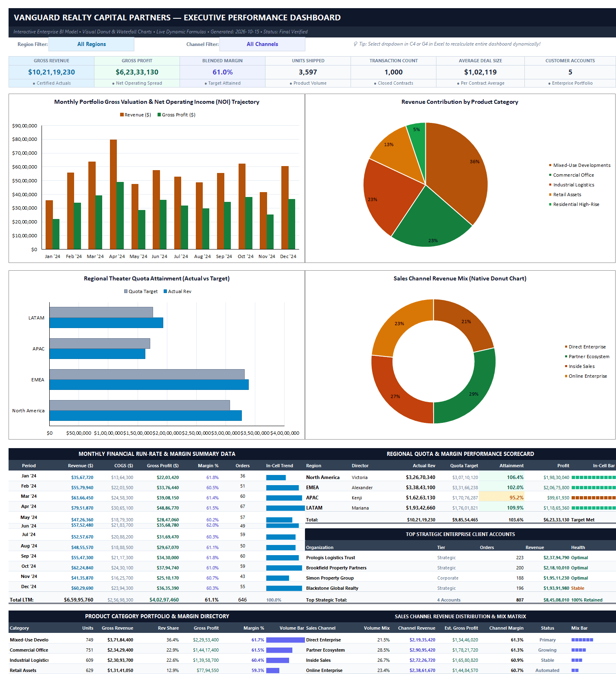Select Online Enterprise status Automated

point(547,670)
